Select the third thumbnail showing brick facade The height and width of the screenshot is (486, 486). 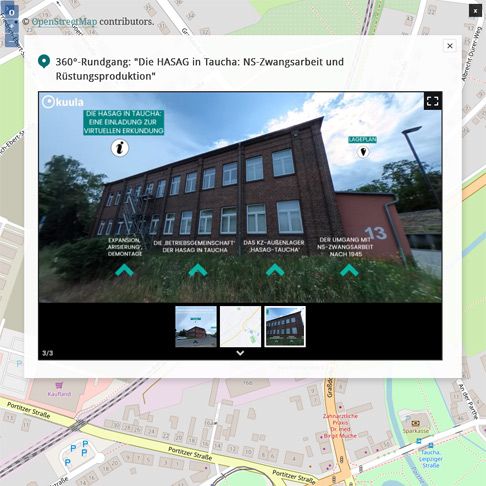pyautogui.click(x=285, y=327)
